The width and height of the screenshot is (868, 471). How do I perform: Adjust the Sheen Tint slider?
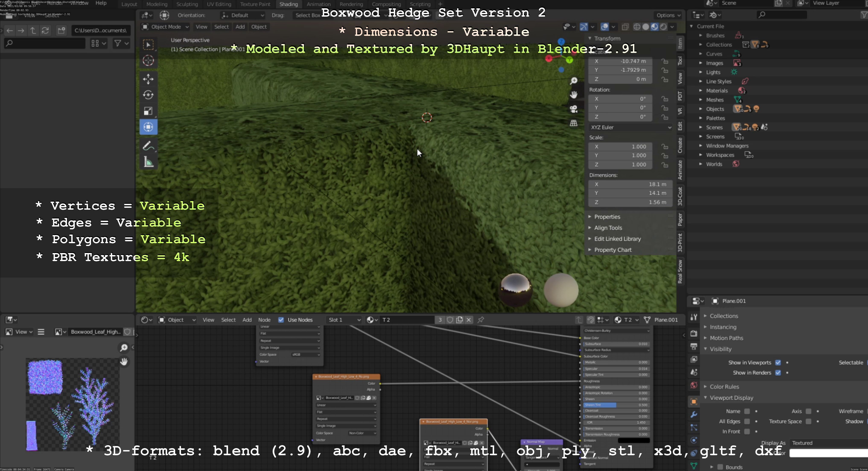click(616, 405)
